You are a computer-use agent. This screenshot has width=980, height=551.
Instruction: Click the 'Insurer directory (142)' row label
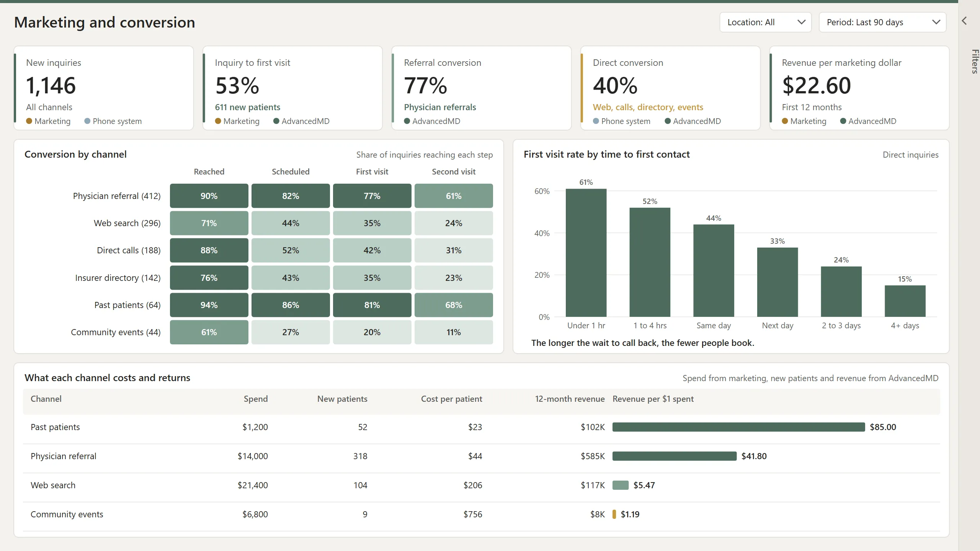[118, 278]
